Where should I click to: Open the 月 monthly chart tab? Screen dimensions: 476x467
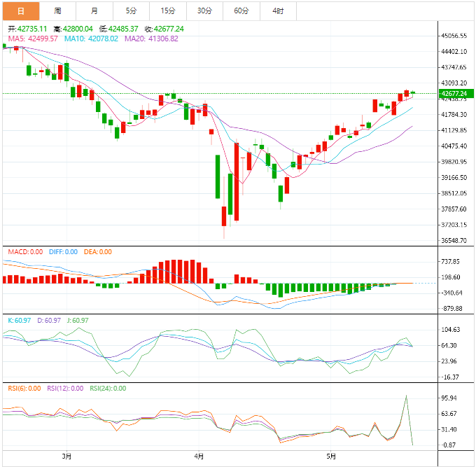[x=94, y=11]
